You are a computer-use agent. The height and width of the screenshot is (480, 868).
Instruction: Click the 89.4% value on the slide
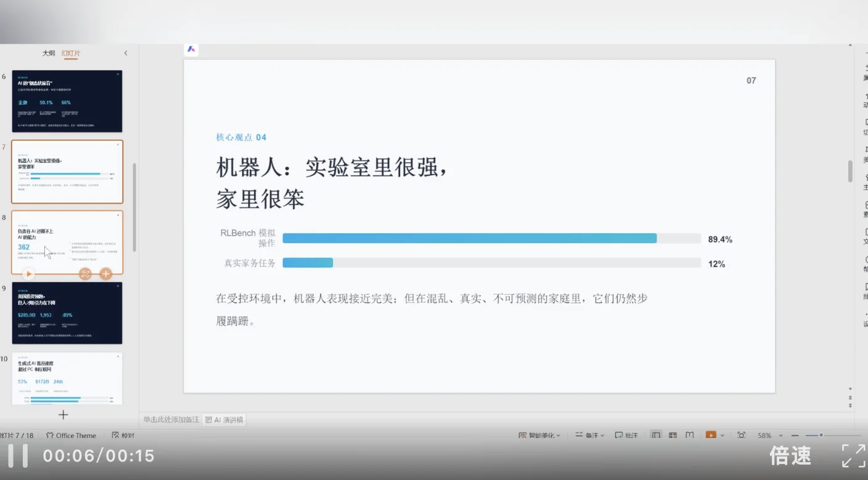(720, 239)
